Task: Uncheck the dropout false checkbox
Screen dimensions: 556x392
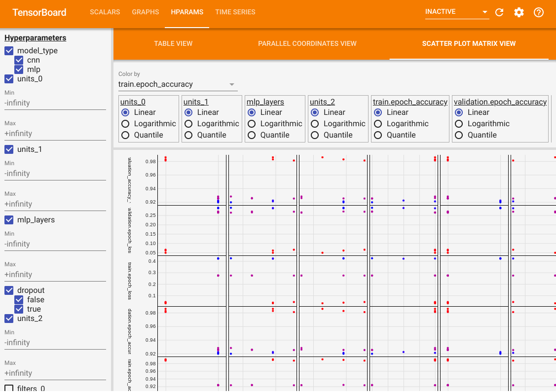Action: click(x=19, y=300)
